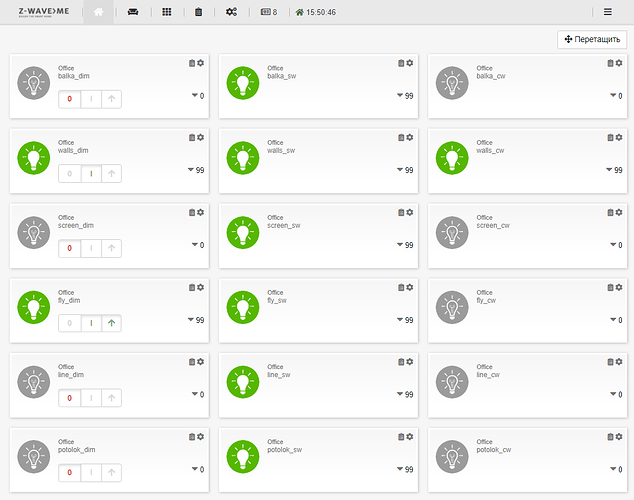Open event history icon for balka_dim
Image resolution: width=634 pixels, height=500 pixels.
[x=192, y=63]
